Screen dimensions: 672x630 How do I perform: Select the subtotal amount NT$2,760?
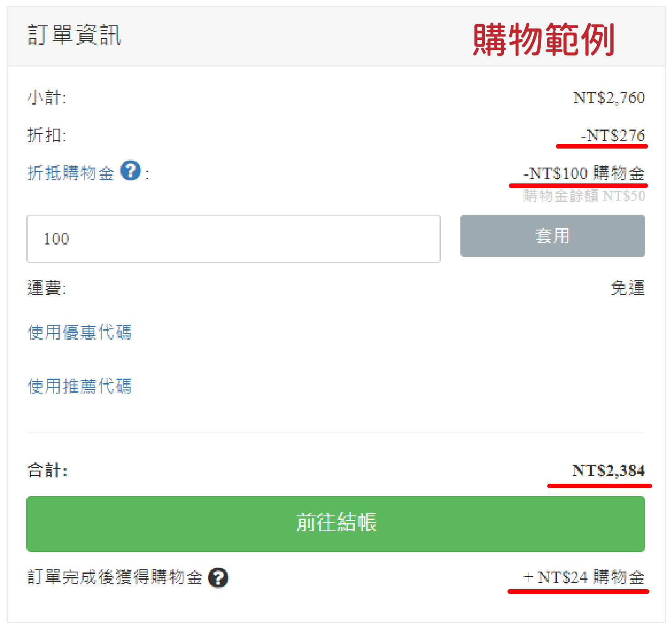[609, 98]
